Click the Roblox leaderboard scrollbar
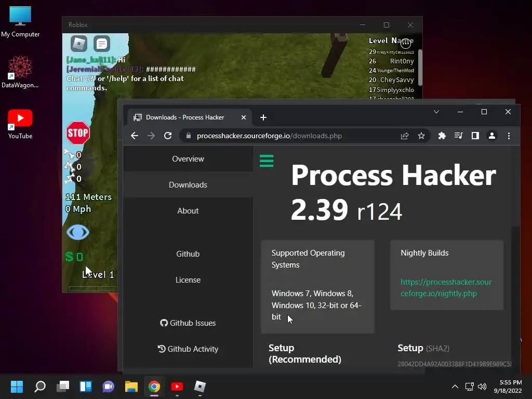The image size is (532, 399). click(x=420, y=67)
